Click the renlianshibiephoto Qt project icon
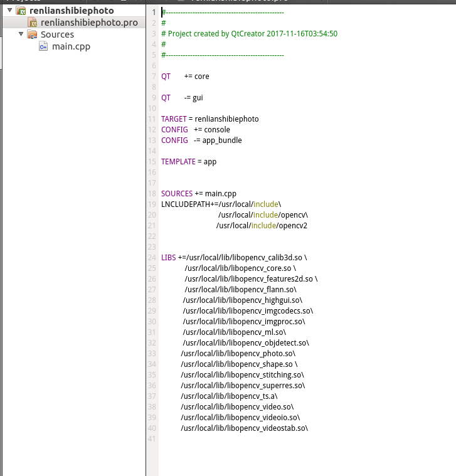 (21, 11)
